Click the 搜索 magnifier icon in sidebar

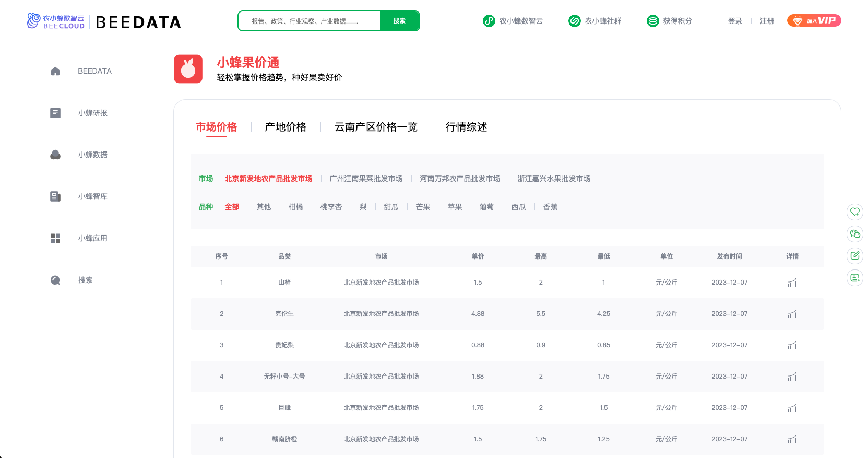coord(55,280)
